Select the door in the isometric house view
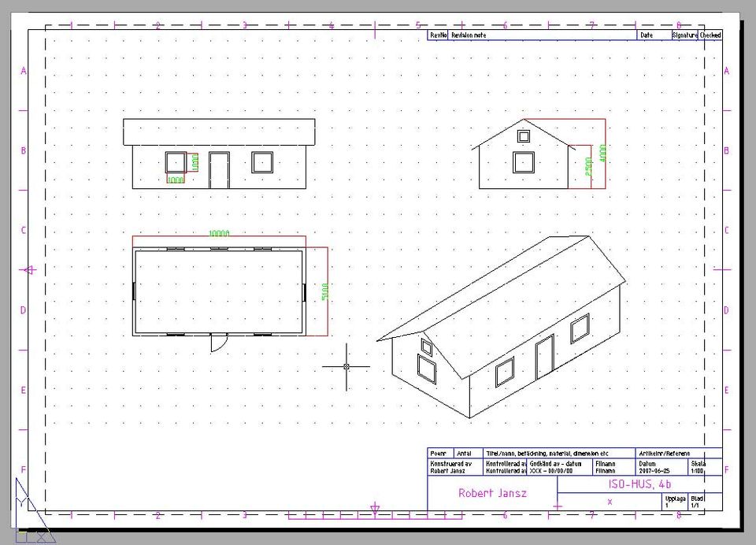The width and height of the screenshot is (756, 545). (544, 358)
